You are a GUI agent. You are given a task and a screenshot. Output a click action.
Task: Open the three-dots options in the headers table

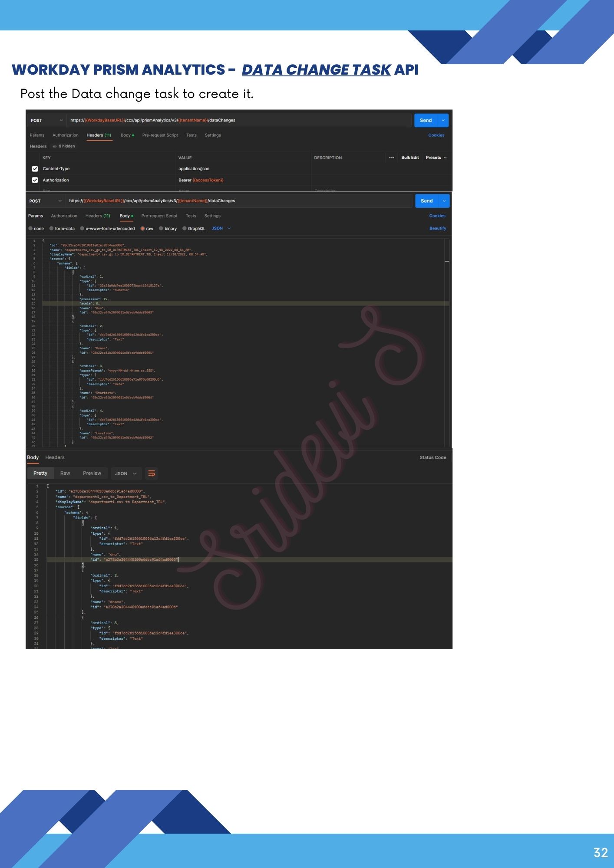click(x=392, y=158)
